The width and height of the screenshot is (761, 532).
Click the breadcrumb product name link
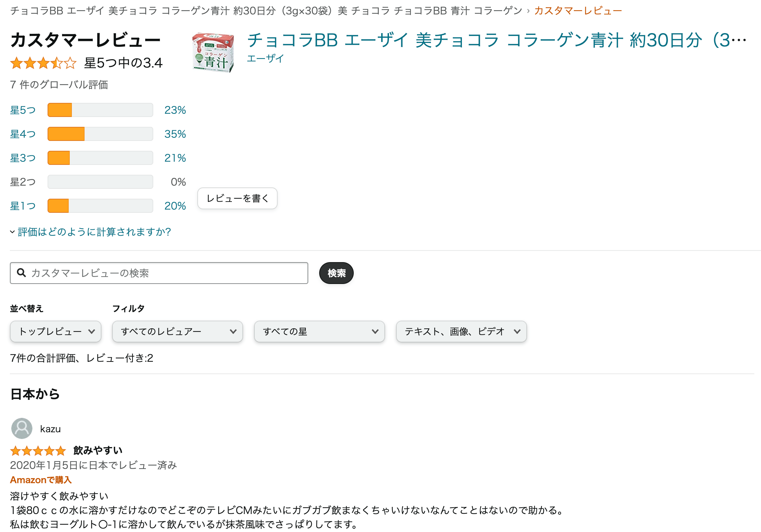[266, 11]
